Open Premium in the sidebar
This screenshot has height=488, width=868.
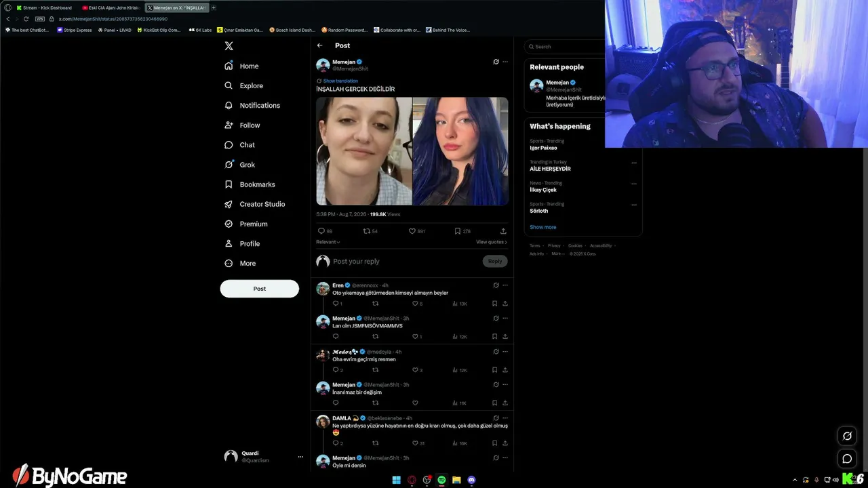pos(245,224)
